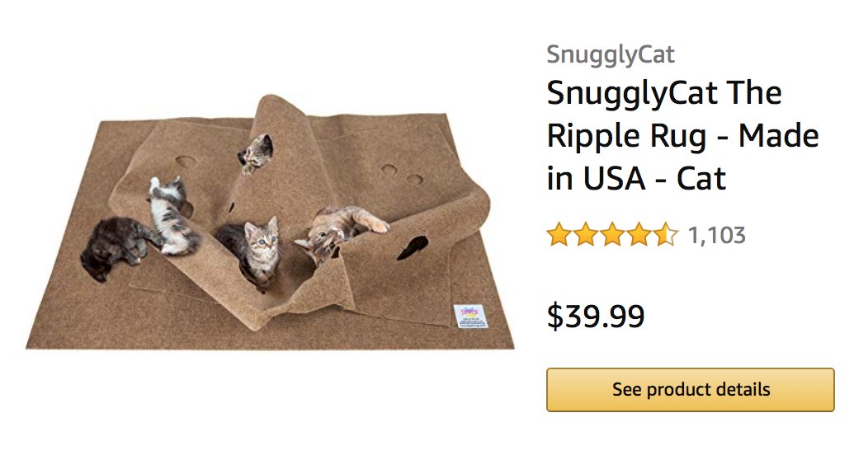Click the See product details button

click(691, 390)
